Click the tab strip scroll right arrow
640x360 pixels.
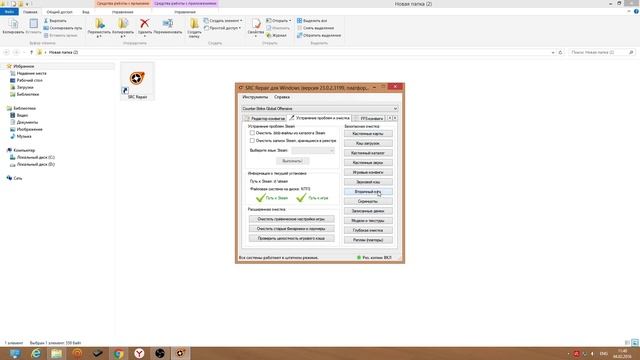(x=395, y=118)
